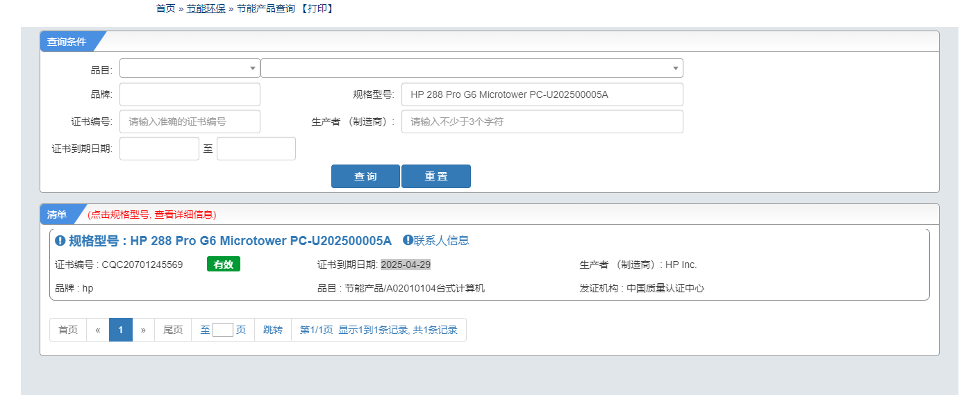This screenshot has height=395, width=980.
Task: Open the first 品目 category dropdown
Action: pyautogui.click(x=190, y=68)
